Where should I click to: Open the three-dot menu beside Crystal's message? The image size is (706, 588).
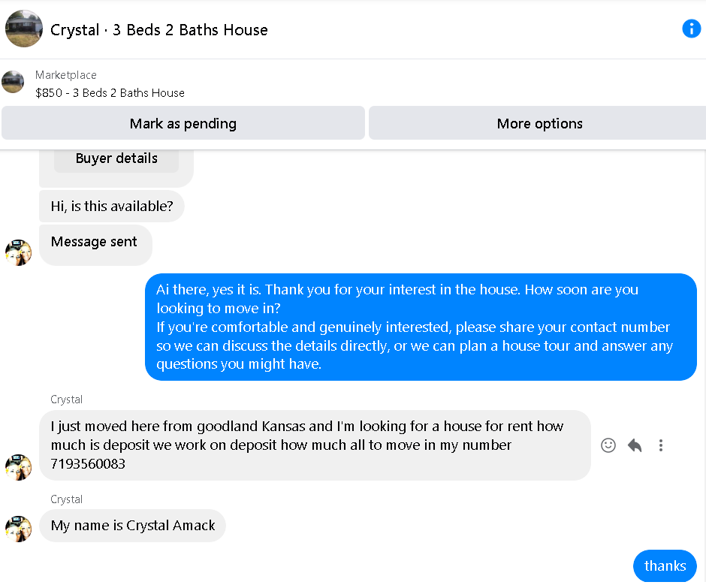coord(660,445)
